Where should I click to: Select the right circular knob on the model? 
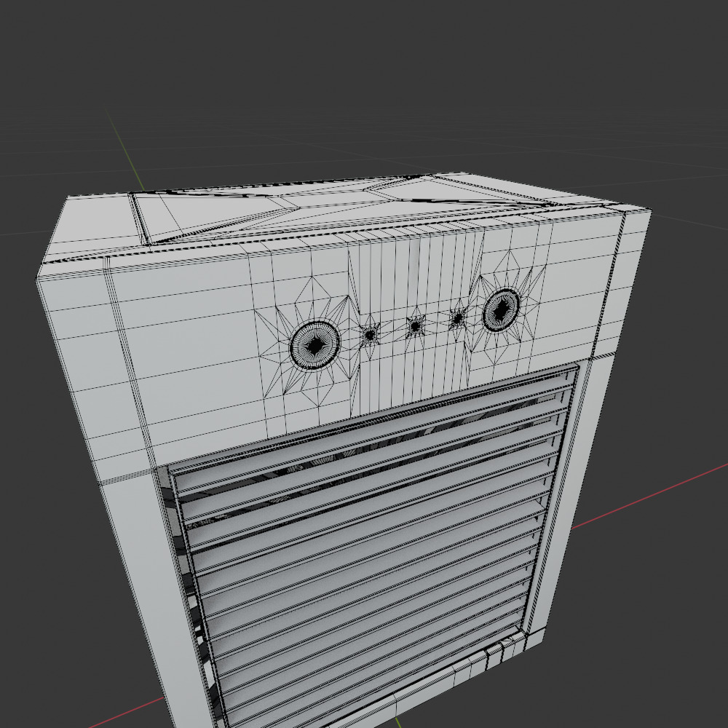(502, 309)
